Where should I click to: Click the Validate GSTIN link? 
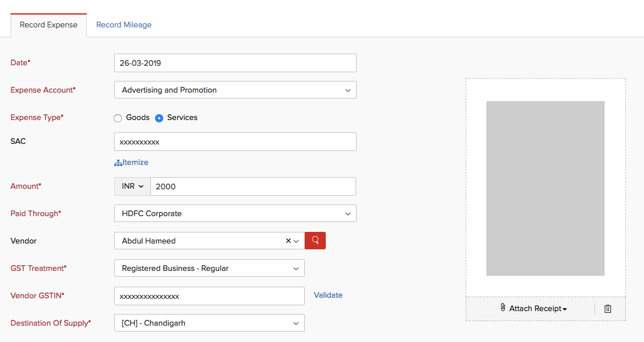(328, 295)
